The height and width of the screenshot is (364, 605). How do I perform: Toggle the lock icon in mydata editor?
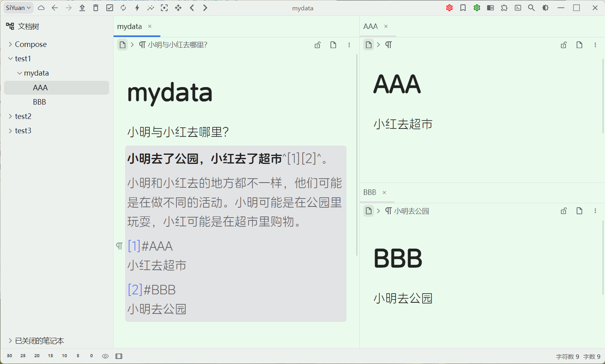(317, 45)
